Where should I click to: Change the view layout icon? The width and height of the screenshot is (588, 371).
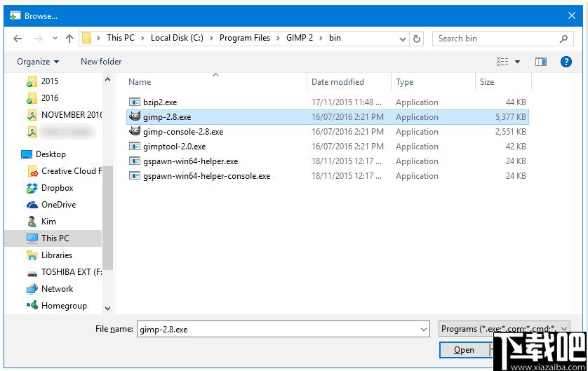[502, 62]
